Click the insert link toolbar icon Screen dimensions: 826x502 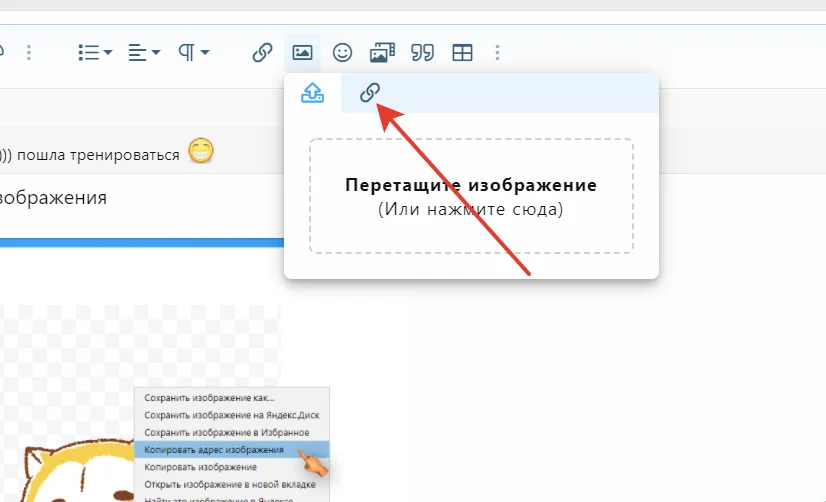tap(262, 52)
